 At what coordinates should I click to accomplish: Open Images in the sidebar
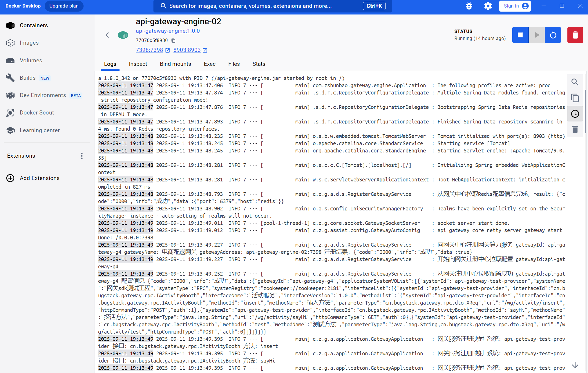29,43
